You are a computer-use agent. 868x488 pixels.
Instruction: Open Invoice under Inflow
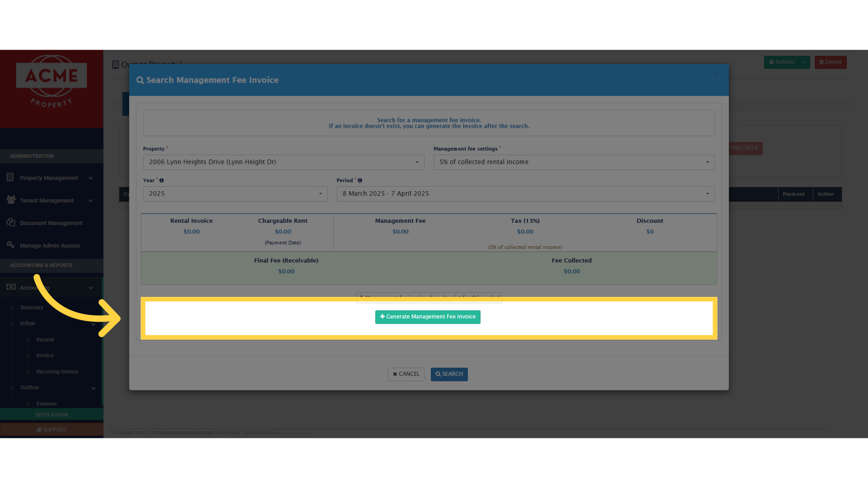pos(45,356)
